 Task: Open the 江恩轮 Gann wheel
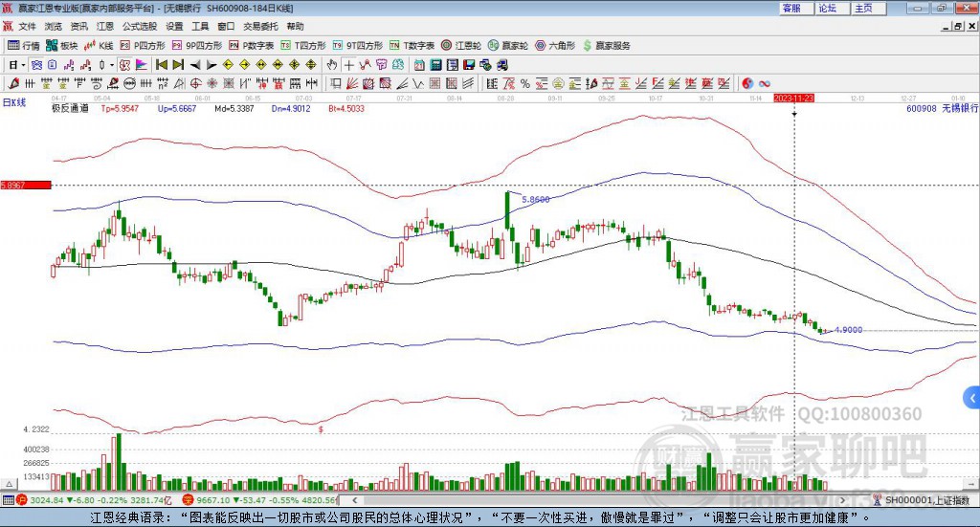pyautogui.click(x=461, y=46)
